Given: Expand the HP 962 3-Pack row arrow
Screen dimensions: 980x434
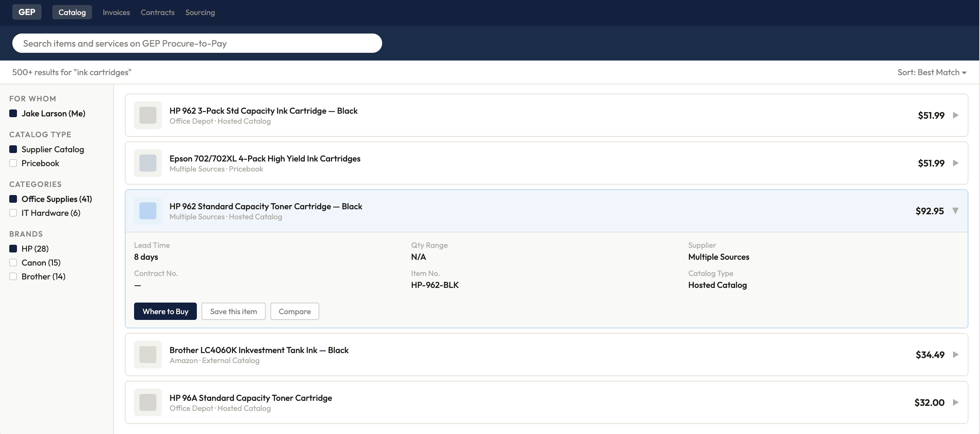Looking at the screenshot, I should point(955,115).
